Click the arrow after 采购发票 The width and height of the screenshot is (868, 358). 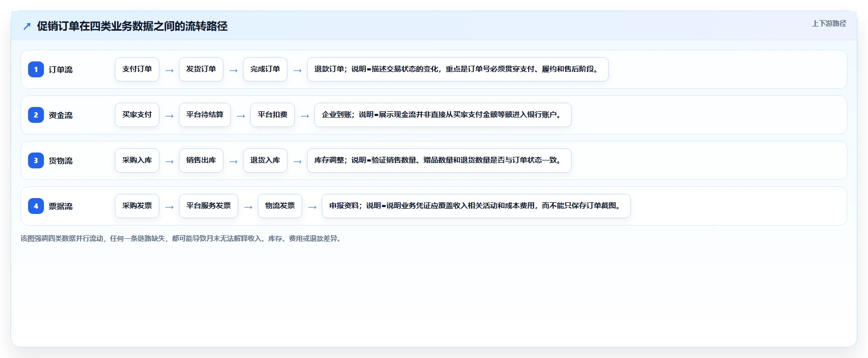(x=169, y=207)
